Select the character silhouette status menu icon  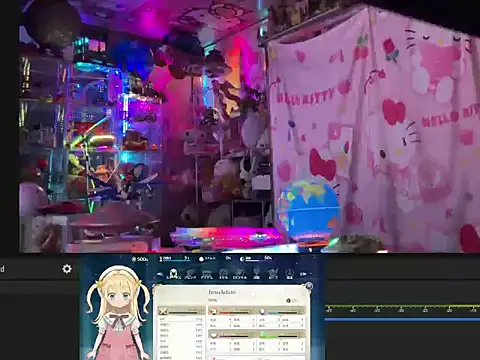(x=173, y=274)
